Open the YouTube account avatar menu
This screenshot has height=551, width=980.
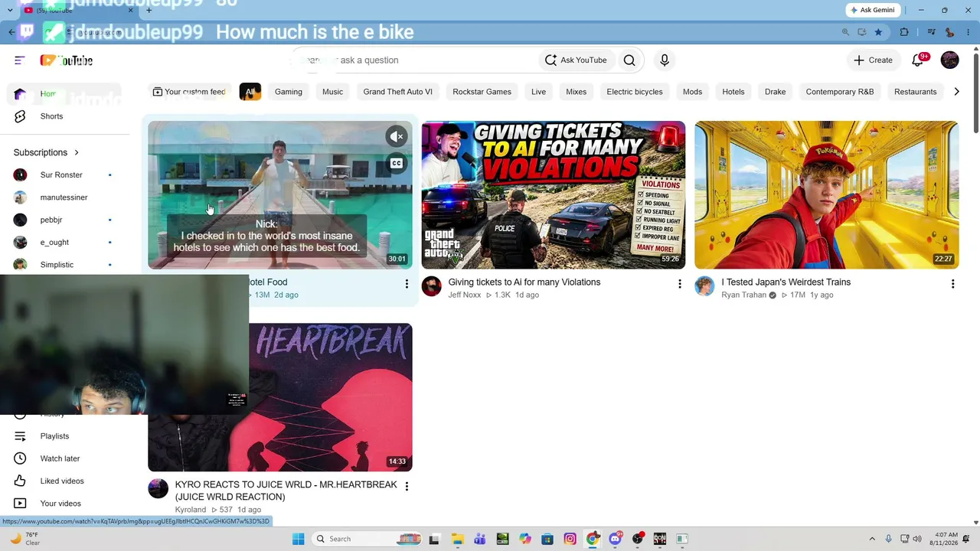[x=950, y=60]
